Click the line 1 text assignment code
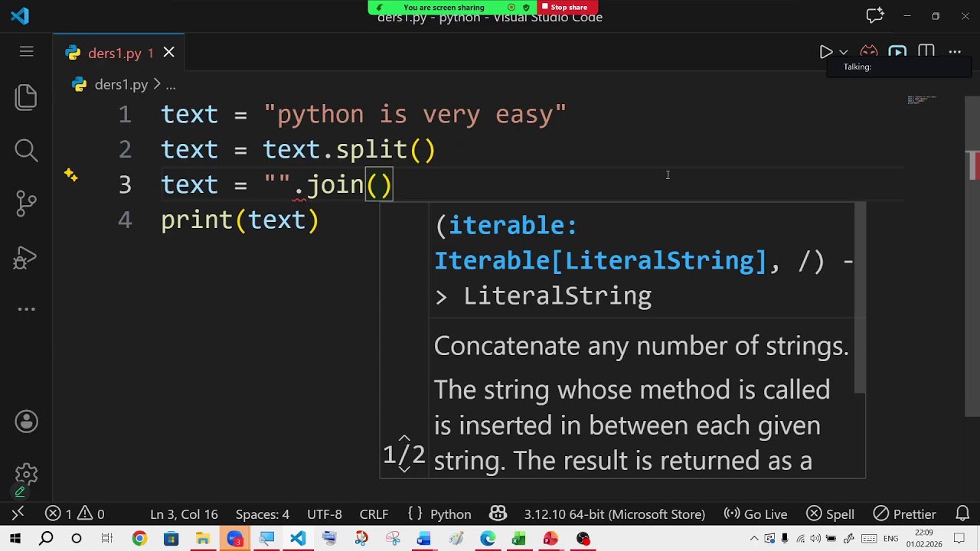 364,115
